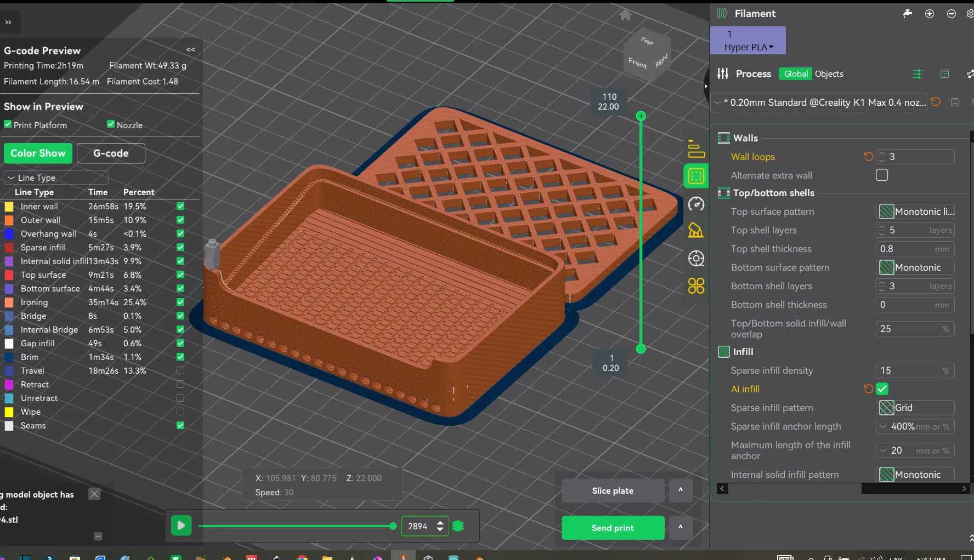Click the Send print button
974x560 pixels.
613,528
